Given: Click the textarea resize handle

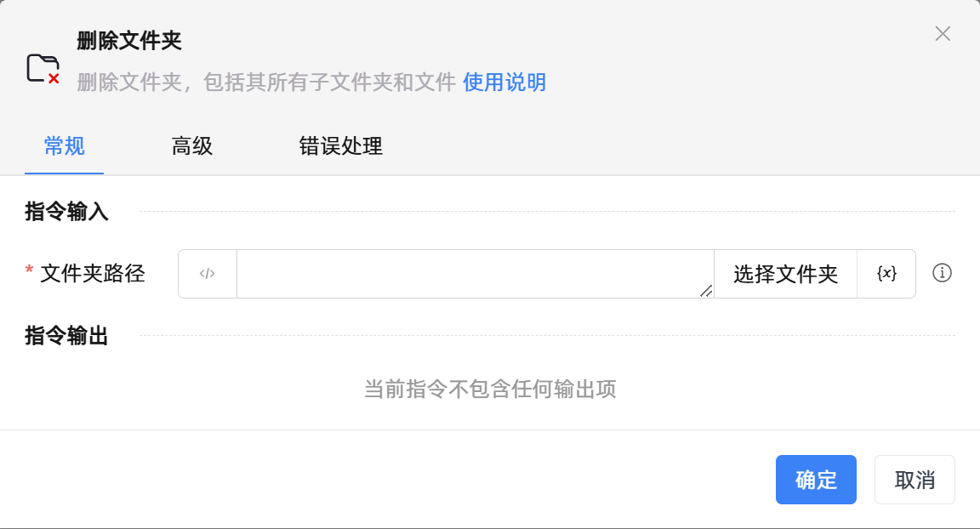Looking at the screenshot, I should pyautogui.click(x=706, y=291).
